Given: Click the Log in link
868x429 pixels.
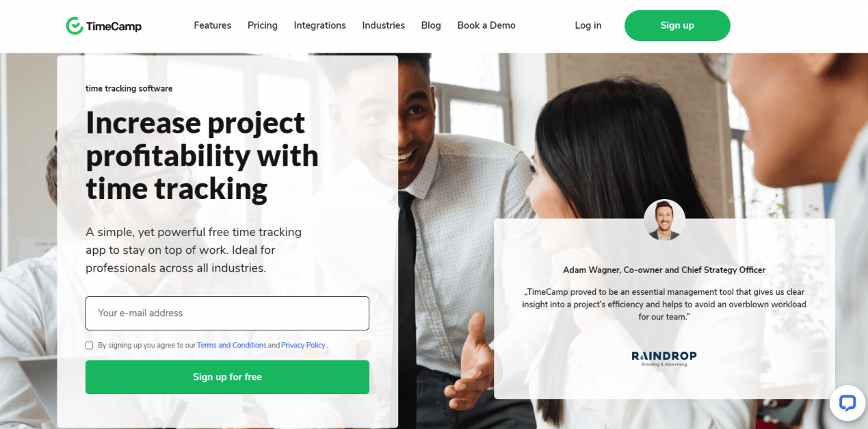Looking at the screenshot, I should coord(588,25).
